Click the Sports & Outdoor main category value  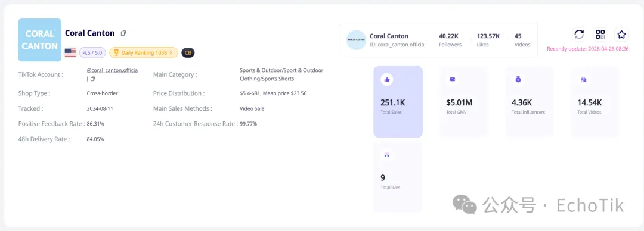(x=281, y=74)
